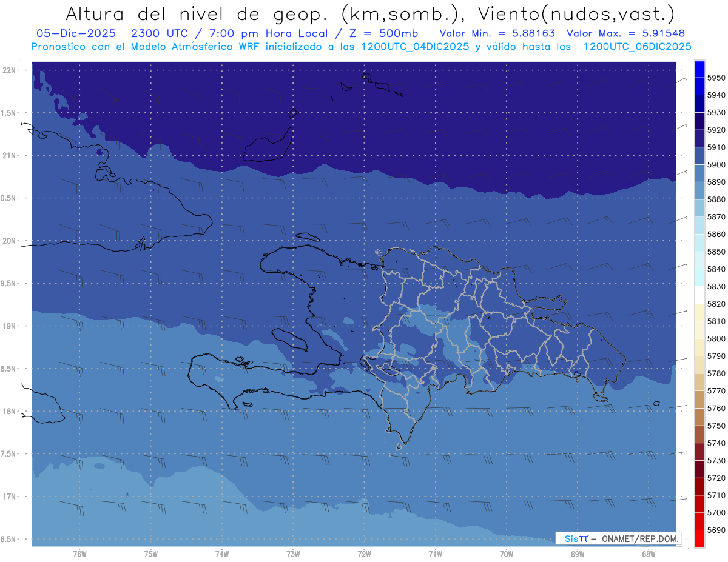Click the bright blue swatch above 5950

click(x=699, y=69)
